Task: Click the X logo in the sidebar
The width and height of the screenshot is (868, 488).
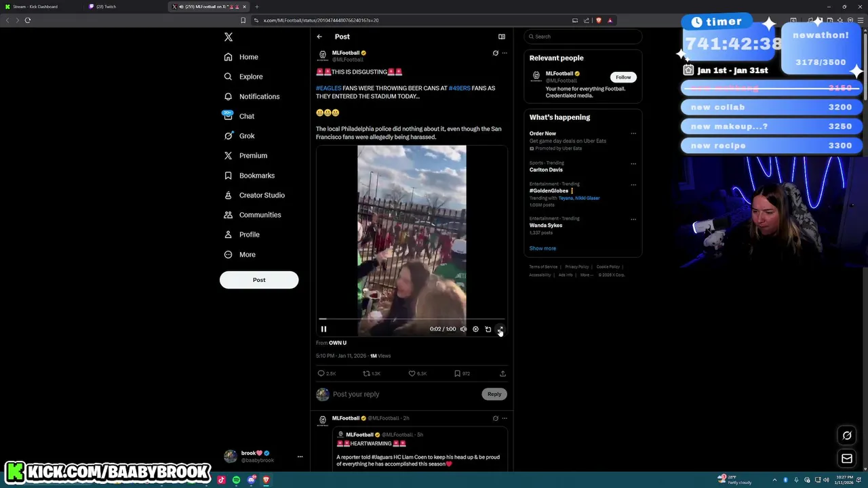Action: (229, 37)
